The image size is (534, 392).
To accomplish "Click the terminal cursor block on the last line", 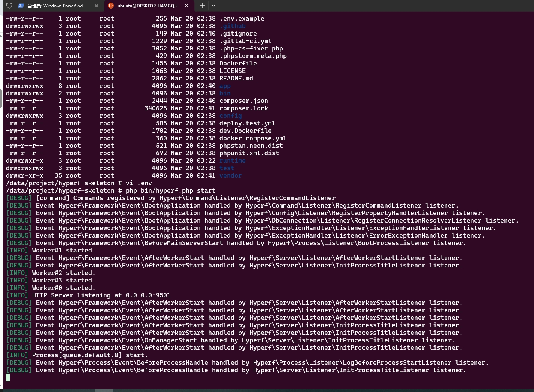I will 8,378.
